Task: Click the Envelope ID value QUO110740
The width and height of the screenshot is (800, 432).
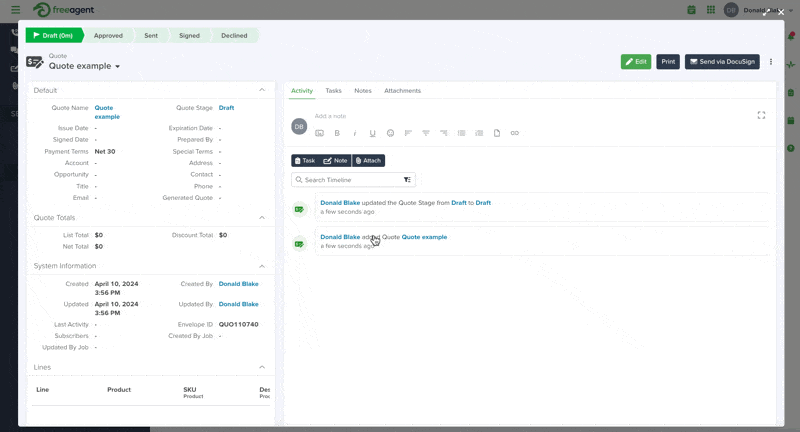Action: 239,324
